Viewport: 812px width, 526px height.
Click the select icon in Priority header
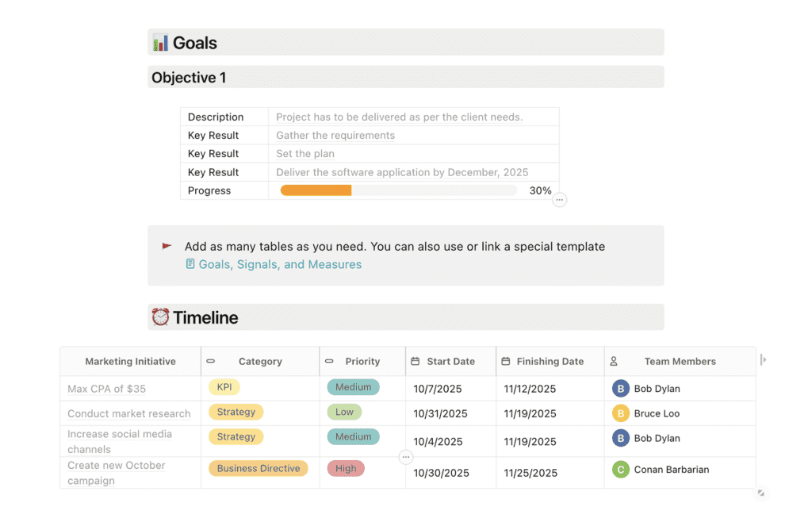pyautogui.click(x=329, y=362)
